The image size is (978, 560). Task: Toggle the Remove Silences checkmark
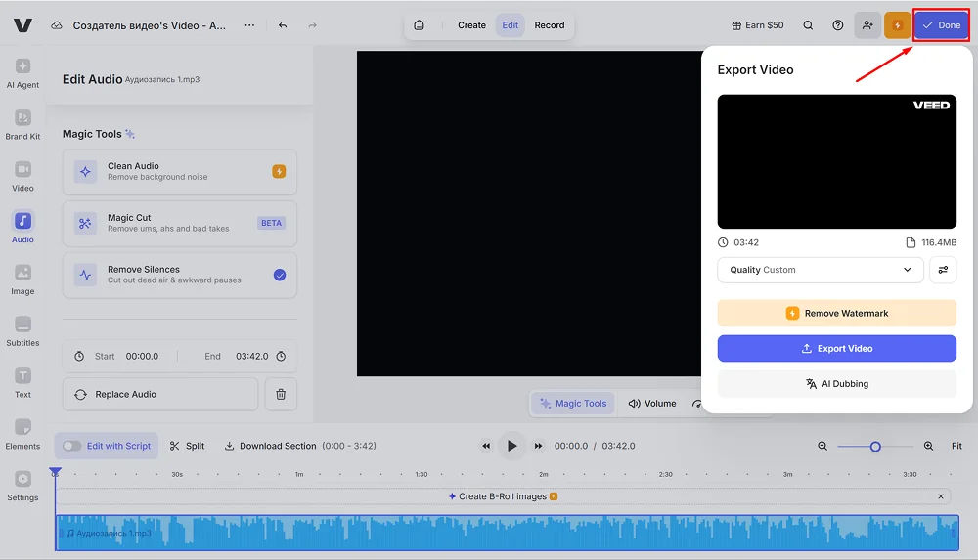[x=280, y=275]
